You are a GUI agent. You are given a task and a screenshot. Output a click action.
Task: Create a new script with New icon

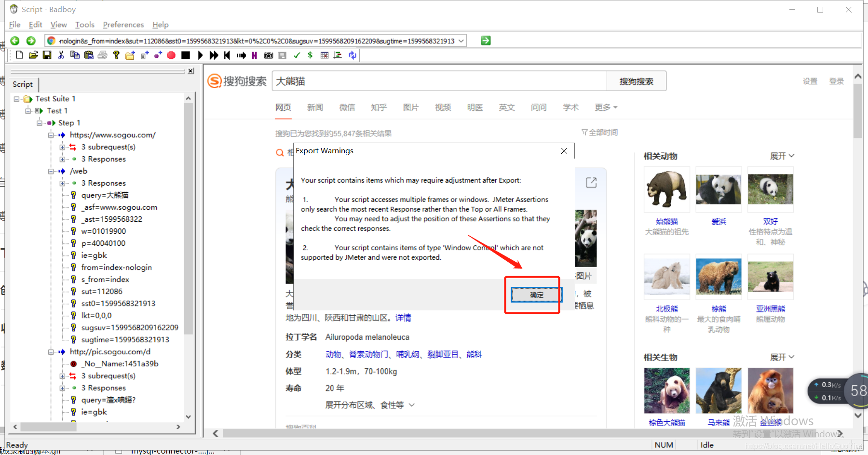pyautogui.click(x=19, y=55)
